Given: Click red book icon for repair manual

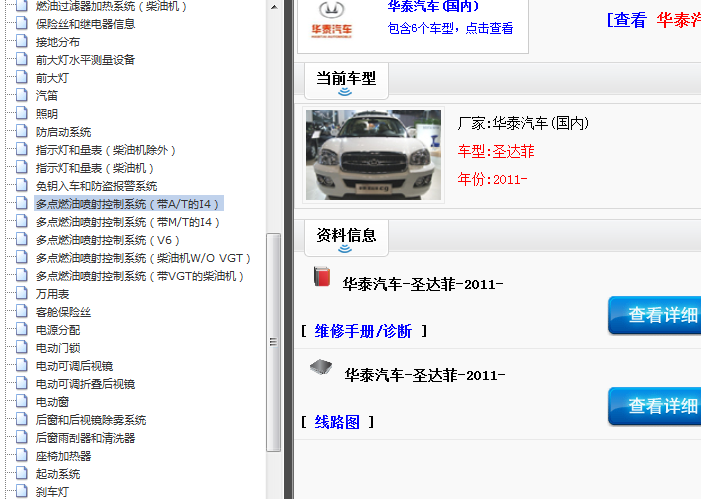Looking at the screenshot, I should click(x=322, y=276).
